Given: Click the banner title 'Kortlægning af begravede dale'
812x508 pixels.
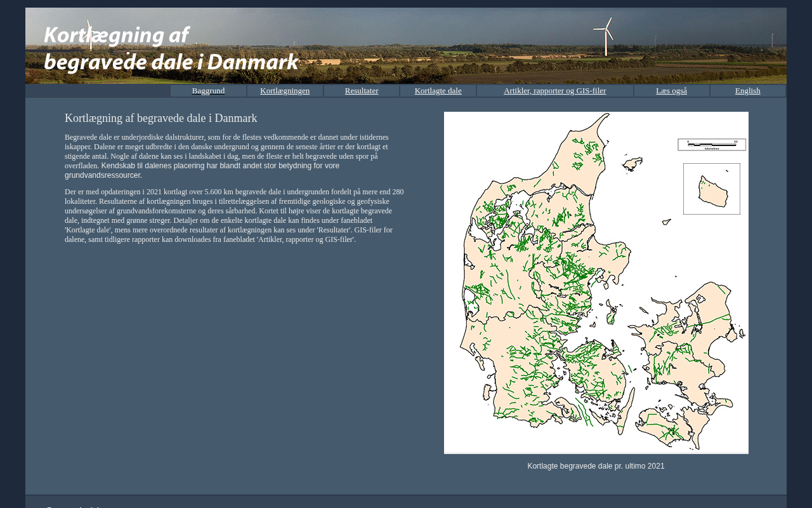Looking at the screenshot, I should click(x=170, y=48).
